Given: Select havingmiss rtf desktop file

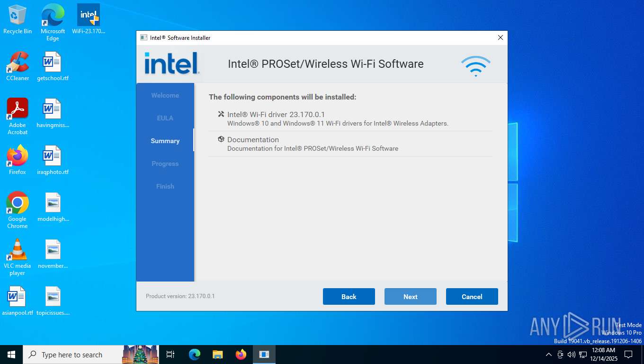Looking at the screenshot, I should coord(53,113).
